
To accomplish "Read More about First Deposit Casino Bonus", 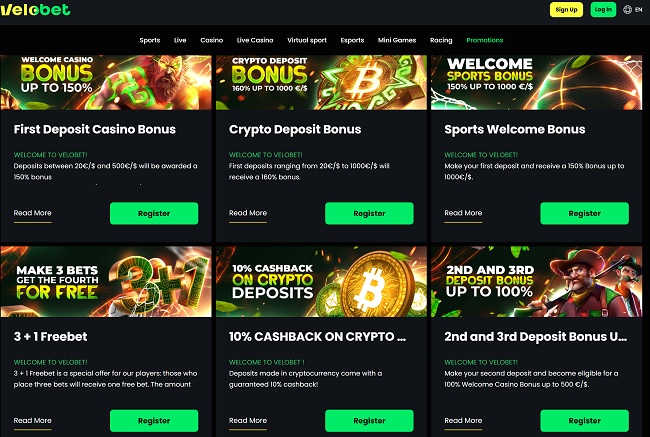I will (32, 213).
